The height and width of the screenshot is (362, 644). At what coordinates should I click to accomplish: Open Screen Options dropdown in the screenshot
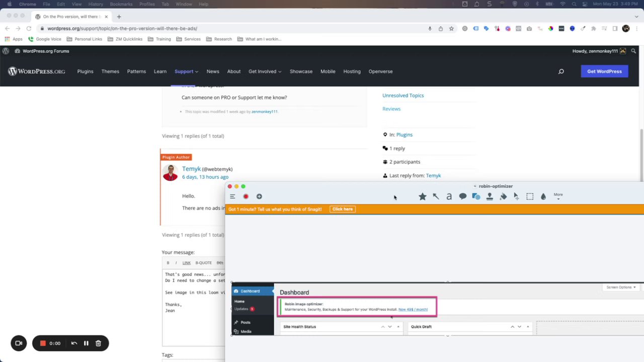click(621, 287)
